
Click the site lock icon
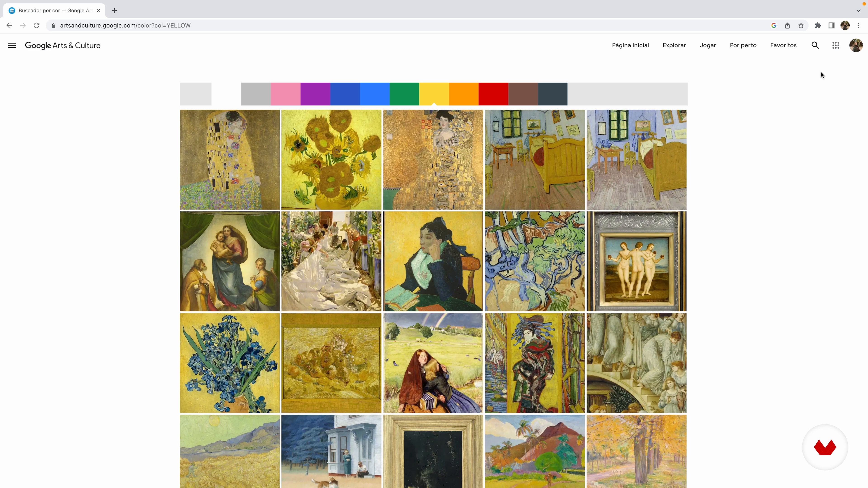[53, 26]
